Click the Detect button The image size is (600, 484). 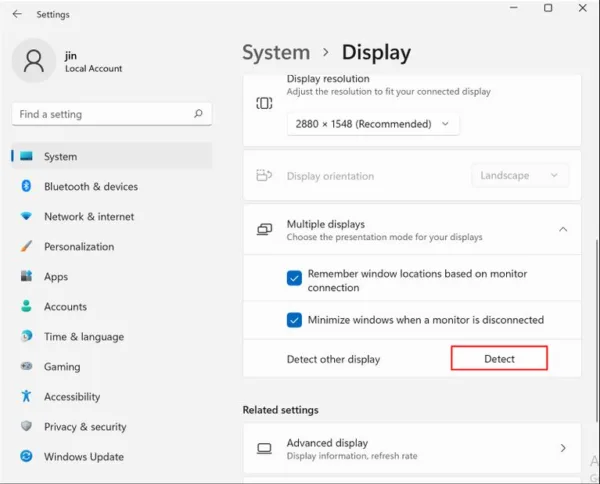(499, 359)
